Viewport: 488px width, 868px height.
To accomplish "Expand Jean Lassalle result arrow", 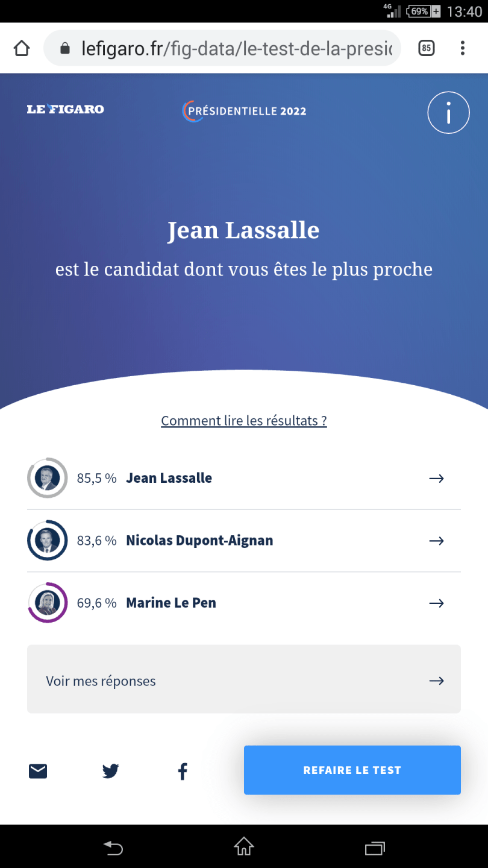I will [x=436, y=479].
